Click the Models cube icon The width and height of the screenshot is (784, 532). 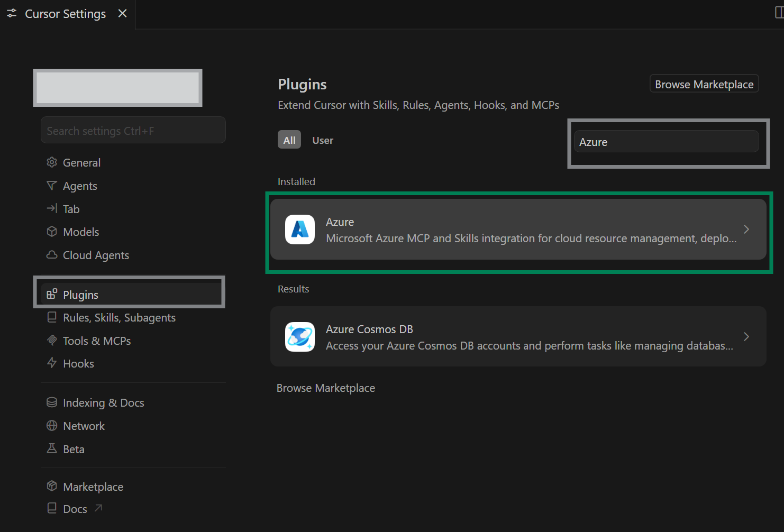click(x=52, y=232)
